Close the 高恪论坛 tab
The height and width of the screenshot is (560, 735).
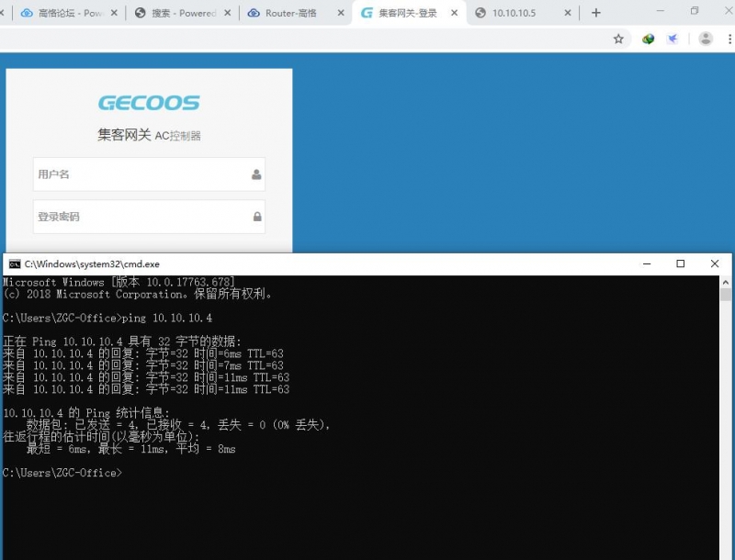pos(114,13)
